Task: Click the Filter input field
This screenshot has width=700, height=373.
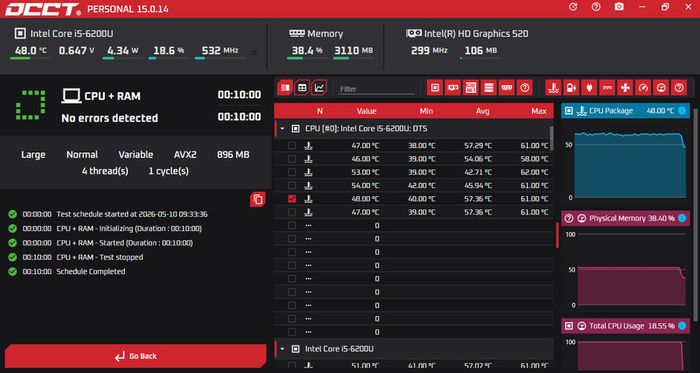Action: [x=376, y=89]
